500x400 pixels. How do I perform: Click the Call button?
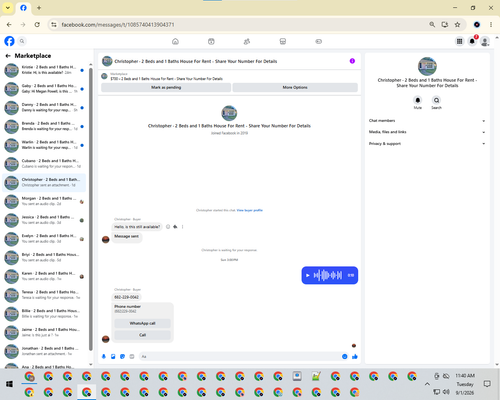[142, 335]
